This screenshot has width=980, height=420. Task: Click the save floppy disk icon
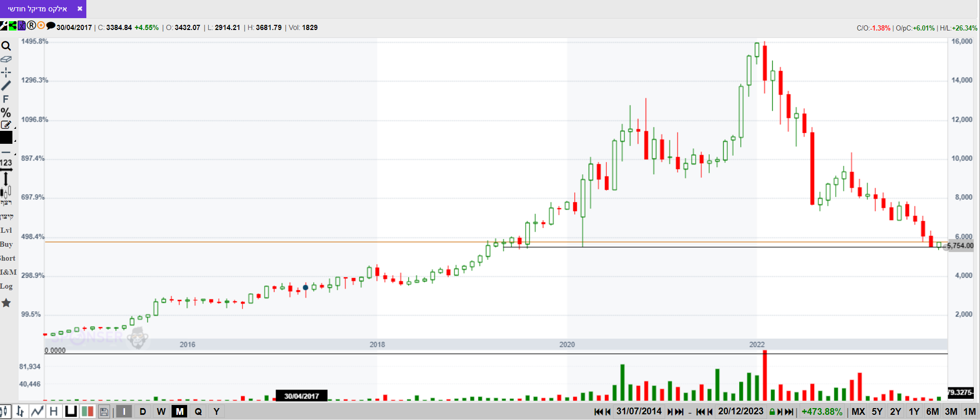pyautogui.click(x=104, y=412)
